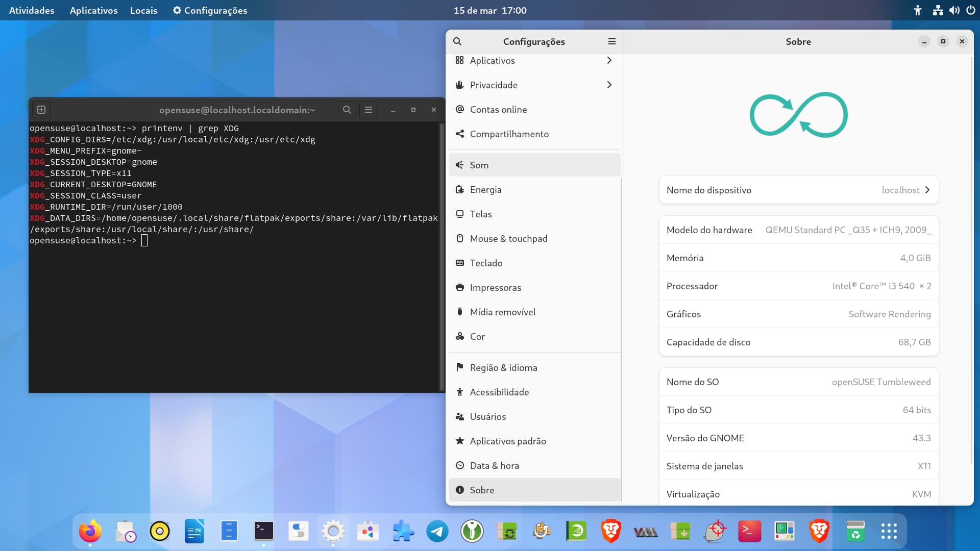
Task: Click the volume icon in top bar
Action: pos(954,10)
